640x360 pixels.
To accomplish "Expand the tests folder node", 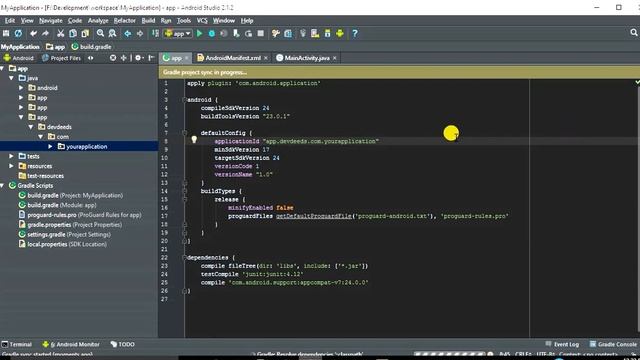I will [11, 156].
